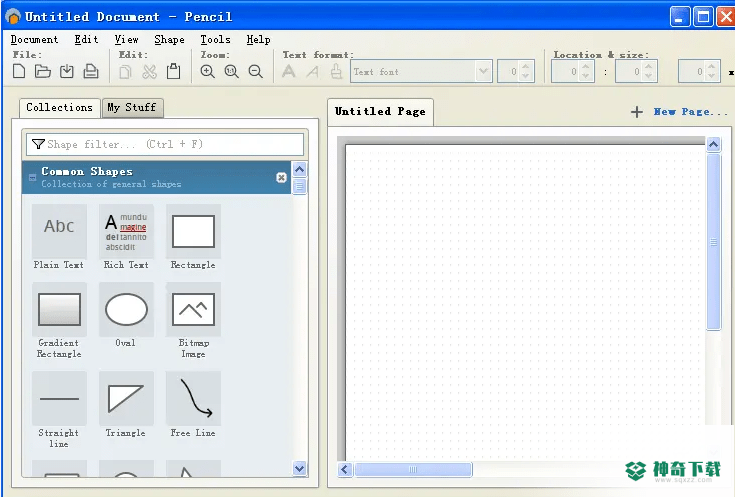The width and height of the screenshot is (735, 497).
Task: Click the shapes list scrollbar thumb
Action: pyautogui.click(x=300, y=186)
